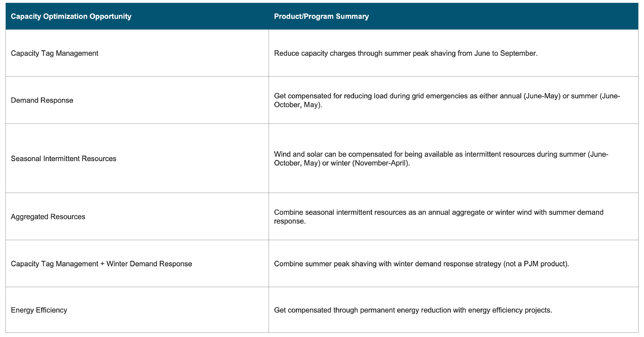Select the Energy Efficiency row label
Screen dimensions: 644x337
pos(39,310)
